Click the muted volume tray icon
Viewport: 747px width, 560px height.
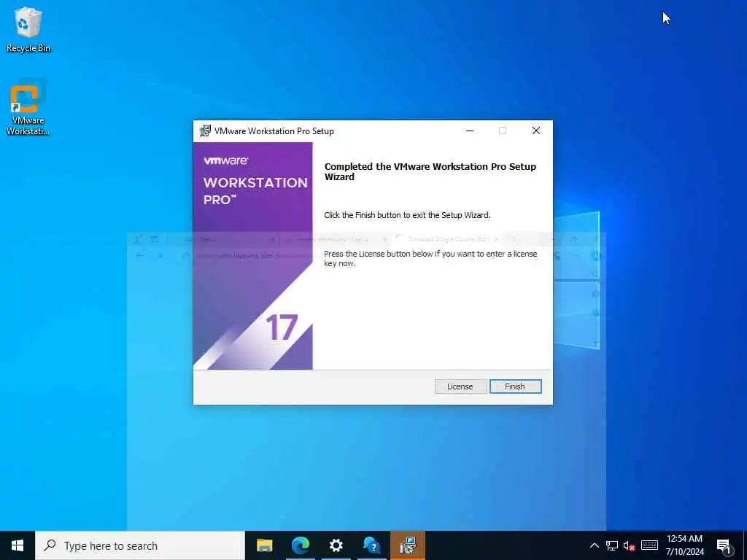coord(629,545)
